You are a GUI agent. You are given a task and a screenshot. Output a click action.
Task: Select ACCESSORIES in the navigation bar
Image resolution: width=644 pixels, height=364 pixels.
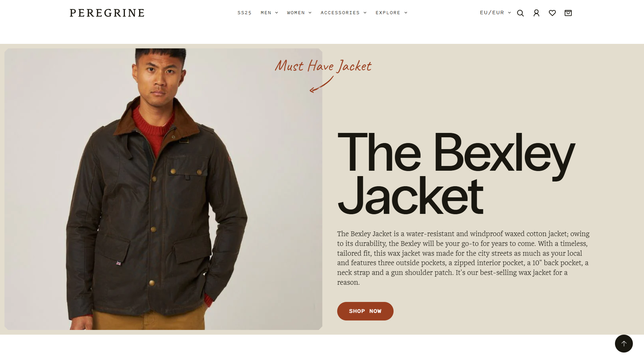tap(340, 13)
